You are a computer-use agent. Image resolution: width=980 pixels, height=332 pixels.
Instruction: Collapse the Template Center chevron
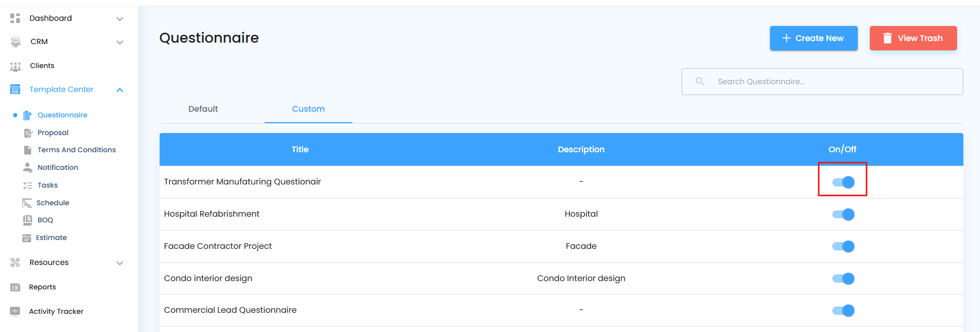pos(120,90)
